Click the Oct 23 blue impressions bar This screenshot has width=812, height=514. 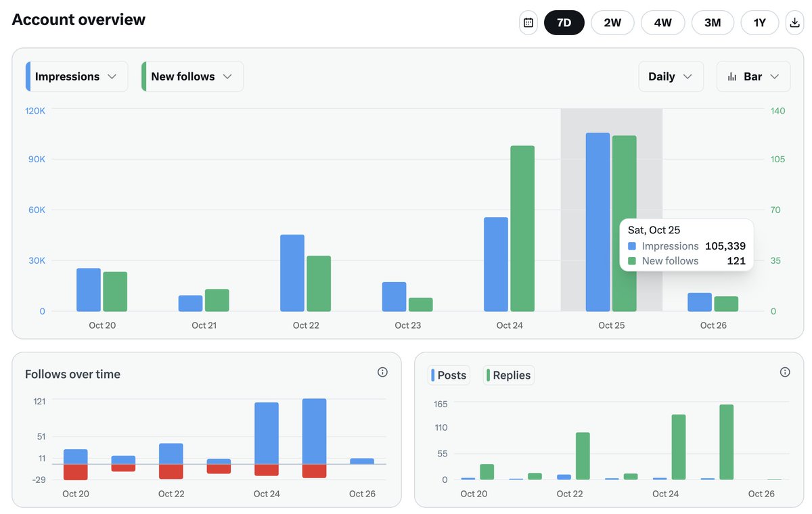[x=394, y=297]
